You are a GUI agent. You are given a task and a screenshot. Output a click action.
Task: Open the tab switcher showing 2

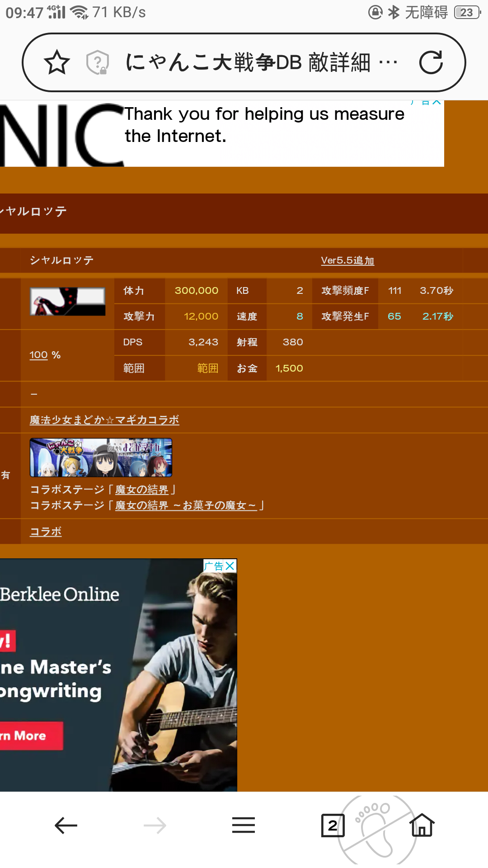(333, 826)
